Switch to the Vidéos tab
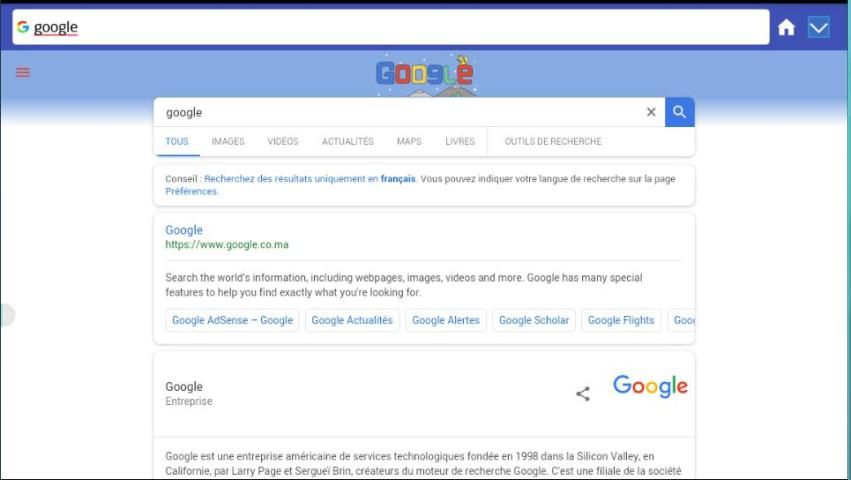 click(283, 142)
